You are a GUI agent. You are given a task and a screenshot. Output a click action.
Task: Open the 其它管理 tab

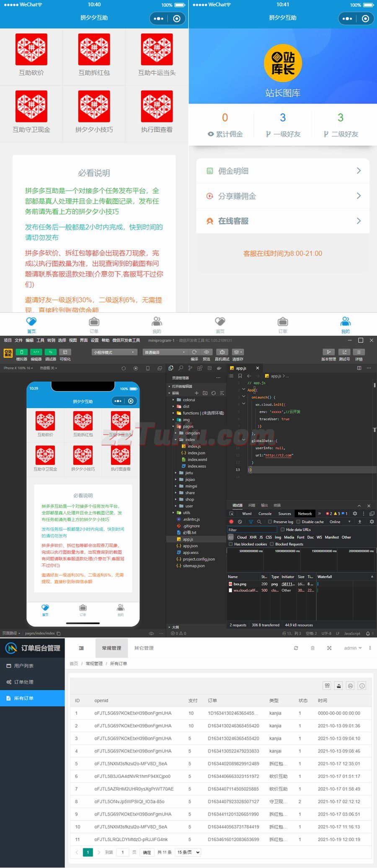144,648
